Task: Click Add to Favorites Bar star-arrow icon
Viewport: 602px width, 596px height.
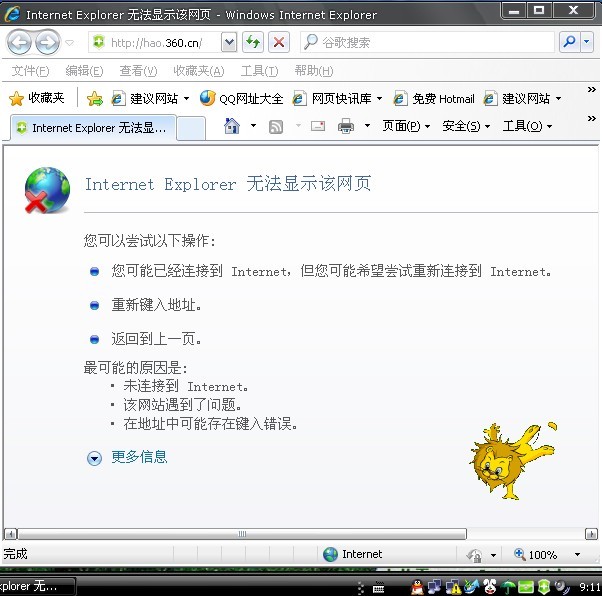Action: [94, 99]
